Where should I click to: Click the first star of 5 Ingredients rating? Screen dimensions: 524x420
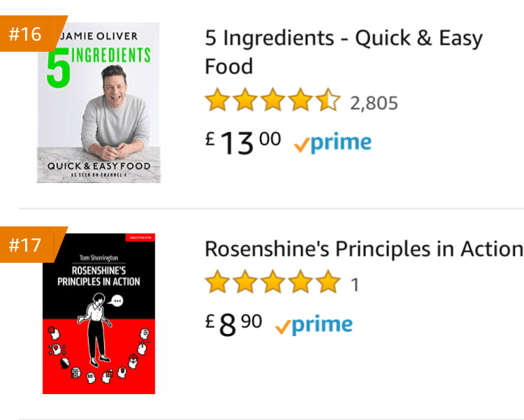click(217, 102)
